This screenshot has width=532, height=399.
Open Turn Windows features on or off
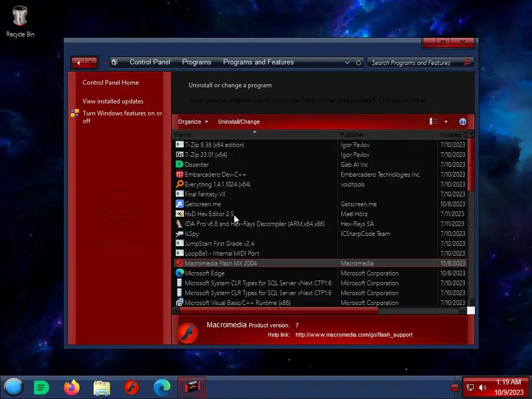tap(122, 117)
